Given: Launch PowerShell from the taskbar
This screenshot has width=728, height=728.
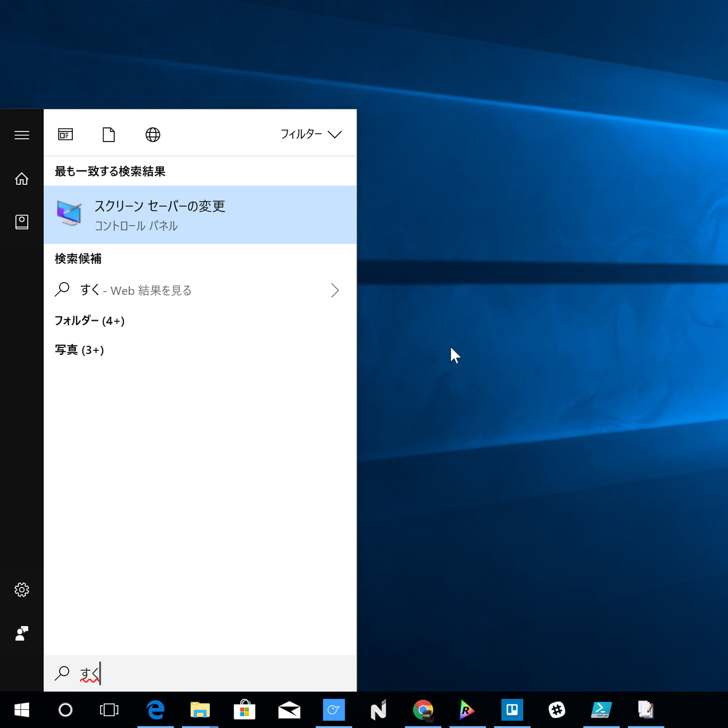Looking at the screenshot, I should point(601,710).
